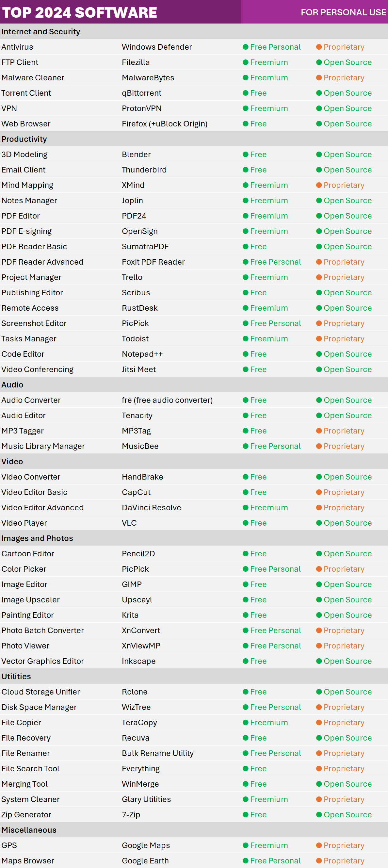The height and width of the screenshot is (868, 388).
Task: Click the Free Personal label for MusicBee
Action: coord(275,446)
